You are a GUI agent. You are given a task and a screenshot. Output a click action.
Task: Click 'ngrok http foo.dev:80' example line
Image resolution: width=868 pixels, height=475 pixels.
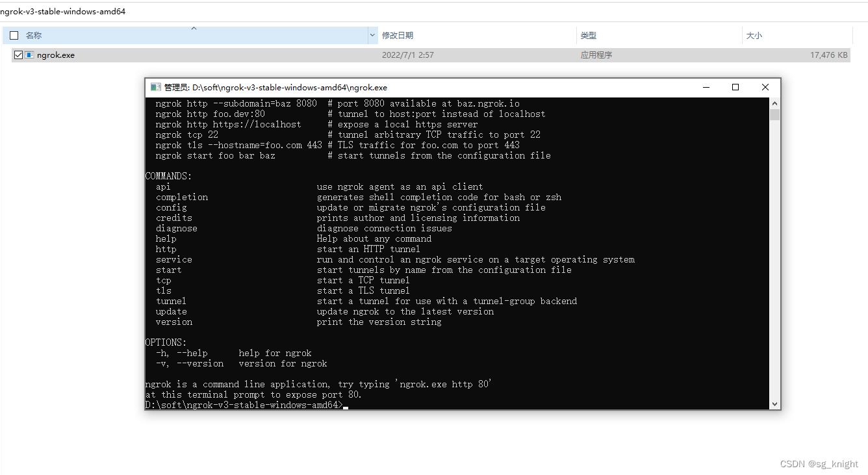[211, 114]
